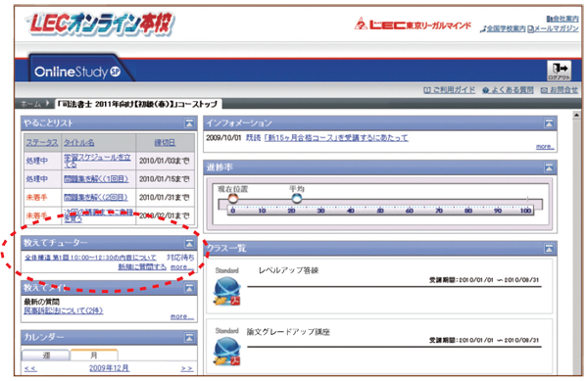Image resolution: width=588 pixels, height=381 pixels.
Task: Sort by ステータス column header
Action: click(x=42, y=143)
